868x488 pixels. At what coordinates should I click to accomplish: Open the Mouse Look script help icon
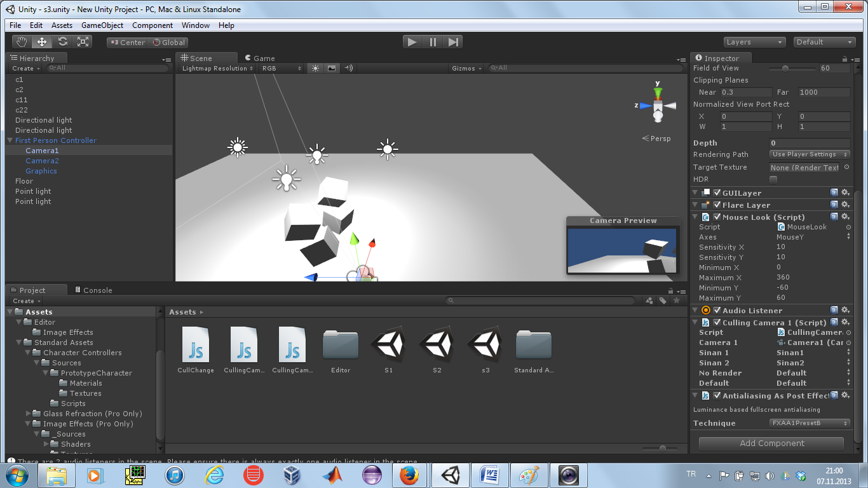[834, 217]
